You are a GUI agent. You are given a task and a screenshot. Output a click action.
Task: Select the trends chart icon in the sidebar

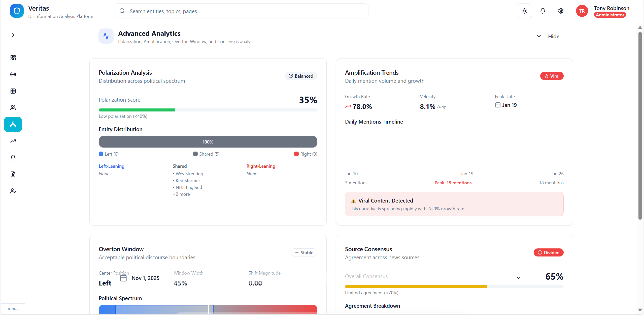13,141
